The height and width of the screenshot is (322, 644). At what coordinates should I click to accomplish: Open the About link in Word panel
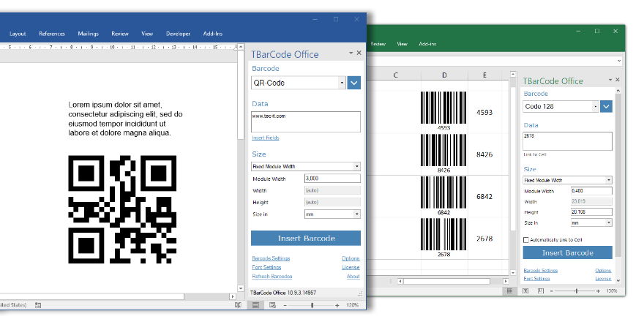(353, 277)
